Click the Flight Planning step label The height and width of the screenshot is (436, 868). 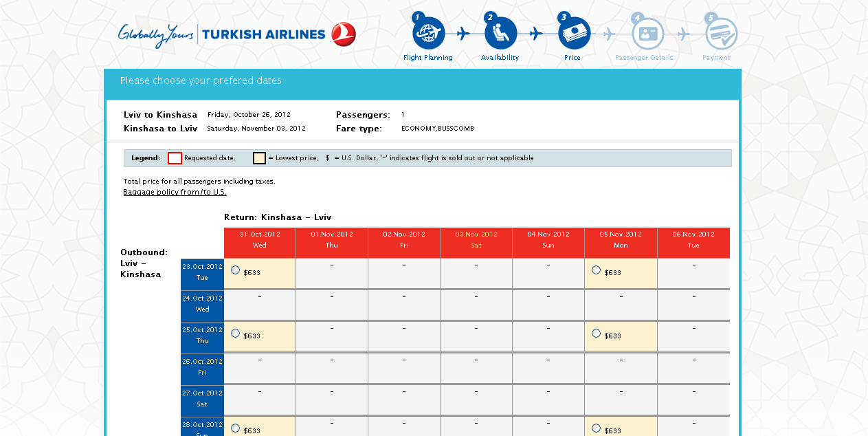(x=427, y=58)
